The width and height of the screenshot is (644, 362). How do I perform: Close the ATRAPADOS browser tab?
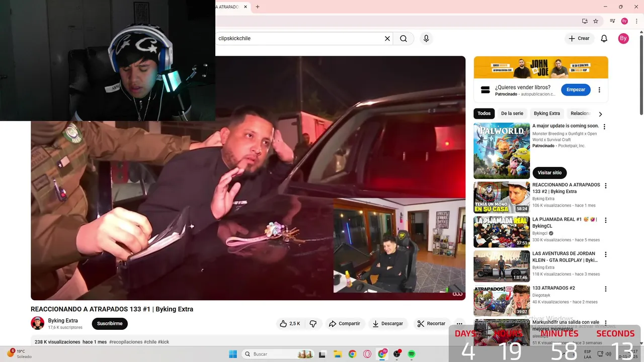(x=246, y=7)
